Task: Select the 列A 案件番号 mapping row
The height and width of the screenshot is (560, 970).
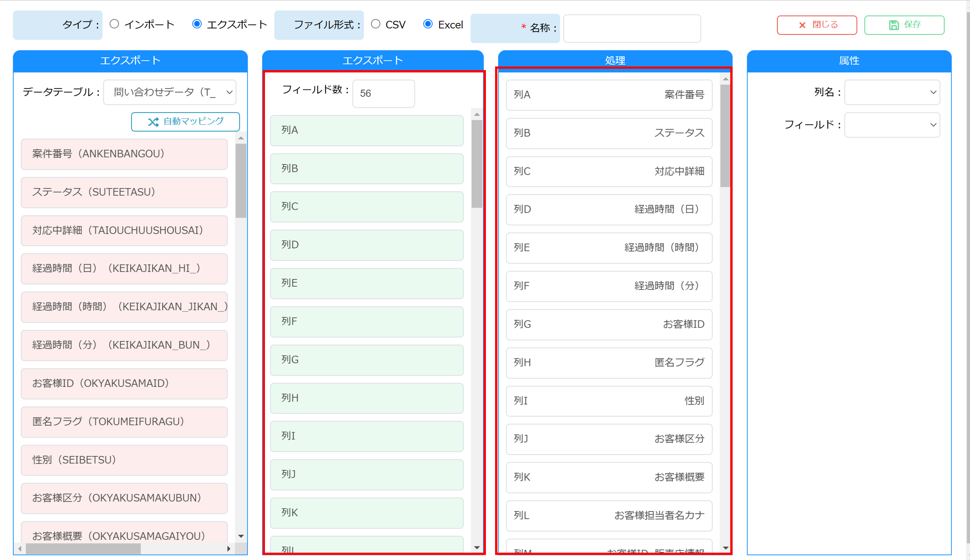Action: pyautogui.click(x=609, y=95)
